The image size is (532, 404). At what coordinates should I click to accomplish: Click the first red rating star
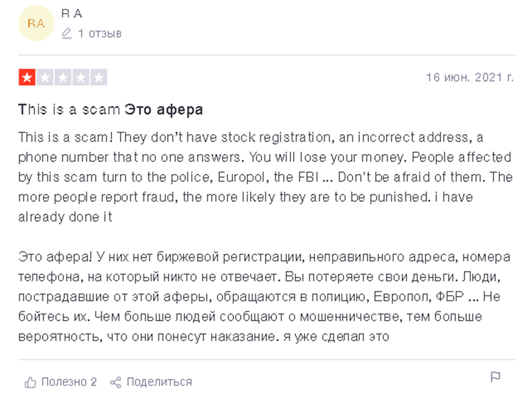click(26, 78)
